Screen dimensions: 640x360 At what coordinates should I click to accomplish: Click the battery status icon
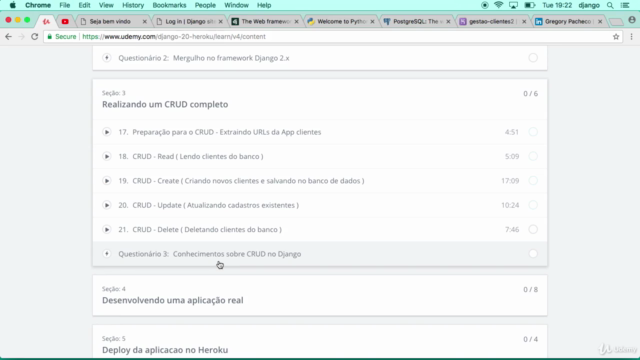click(x=529, y=5)
